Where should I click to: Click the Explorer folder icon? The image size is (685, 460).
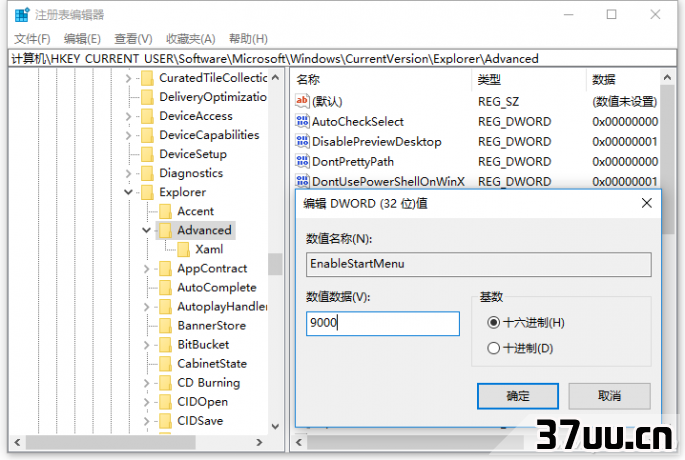pos(148,192)
